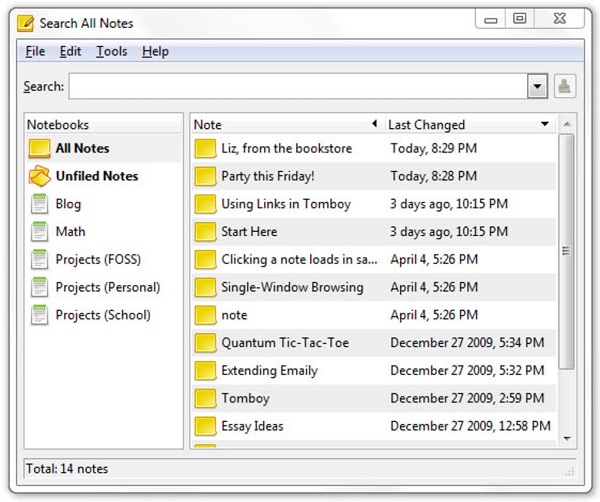Click the Math notebook icon

[x=39, y=231]
